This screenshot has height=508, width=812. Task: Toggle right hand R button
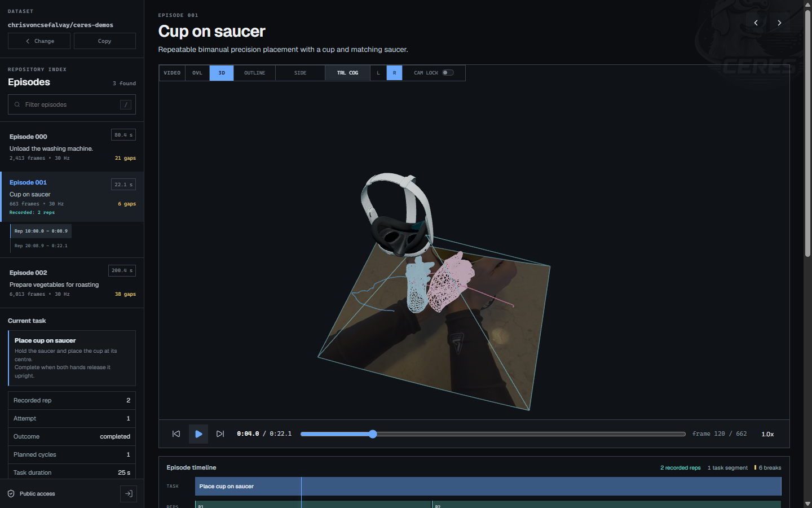coord(394,73)
